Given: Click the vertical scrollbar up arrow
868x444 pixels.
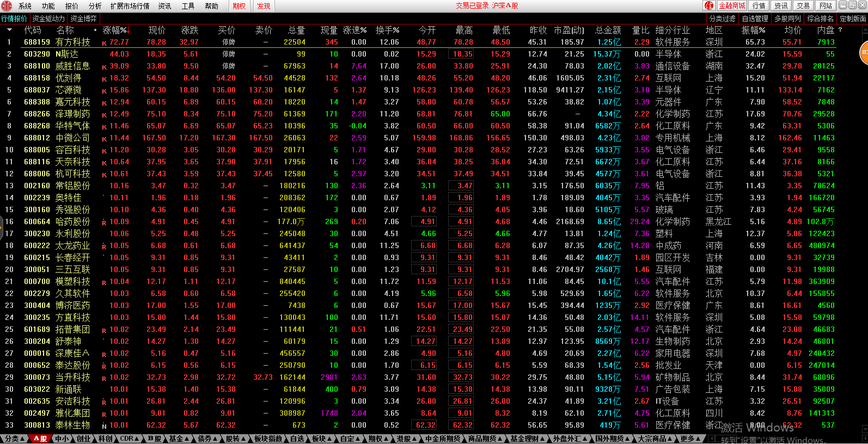Looking at the screenshot, I should [x=864, y=30].
